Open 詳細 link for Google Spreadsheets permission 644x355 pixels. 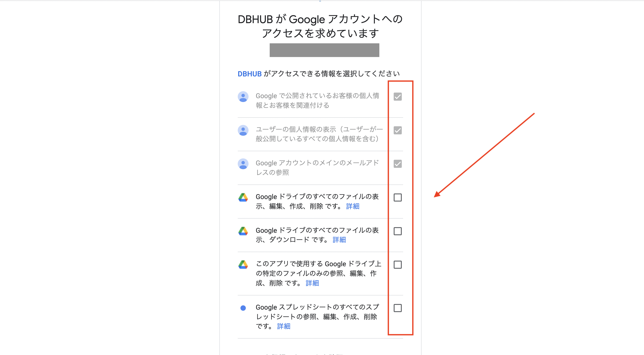pos(284,326)
